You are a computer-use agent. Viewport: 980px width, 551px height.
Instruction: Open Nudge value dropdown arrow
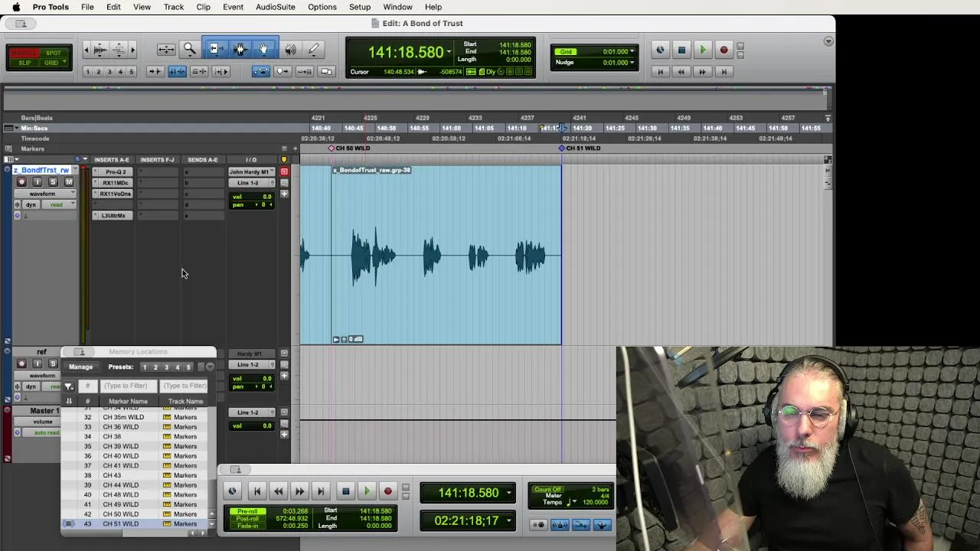[x=632, y=63]
